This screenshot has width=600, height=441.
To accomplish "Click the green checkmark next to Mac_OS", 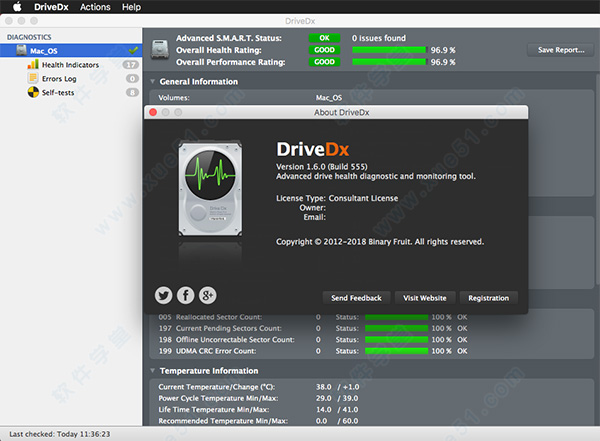I will pos(133,50).
